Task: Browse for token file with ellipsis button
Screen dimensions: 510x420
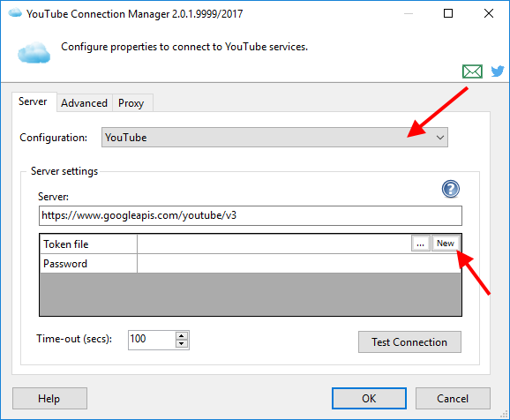Action: click(x=420, y=244)
